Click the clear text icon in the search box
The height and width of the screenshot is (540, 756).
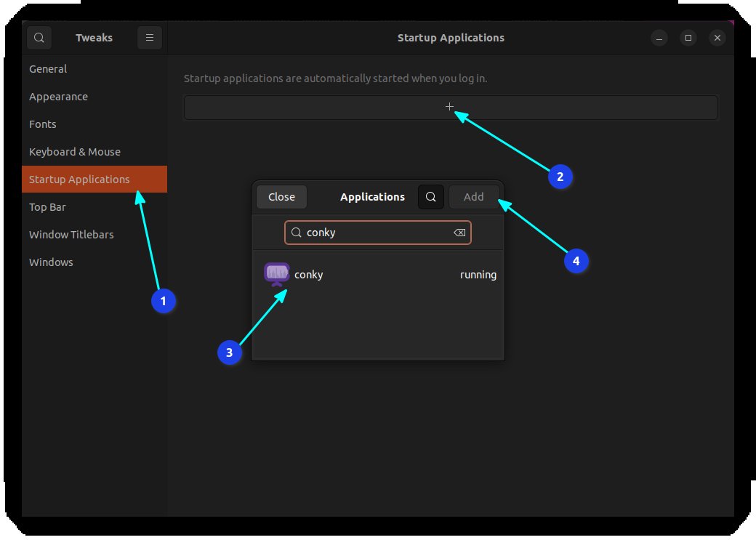pyautogui.click(x=459, y=232)
